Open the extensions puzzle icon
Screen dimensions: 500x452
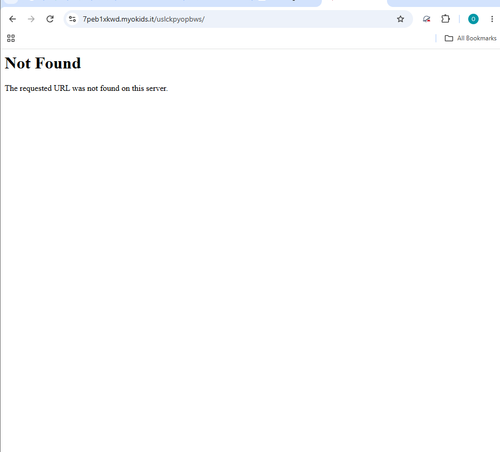[x=445, y=19]
